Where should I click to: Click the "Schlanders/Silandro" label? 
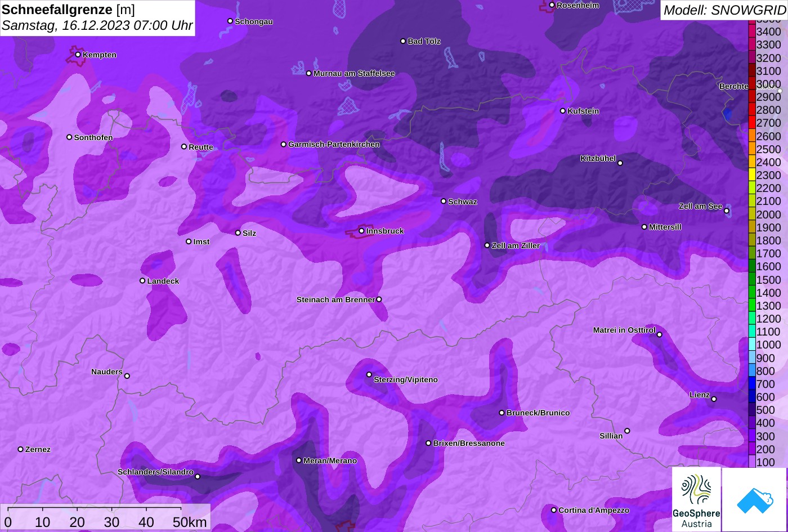[x=155, y=472]
